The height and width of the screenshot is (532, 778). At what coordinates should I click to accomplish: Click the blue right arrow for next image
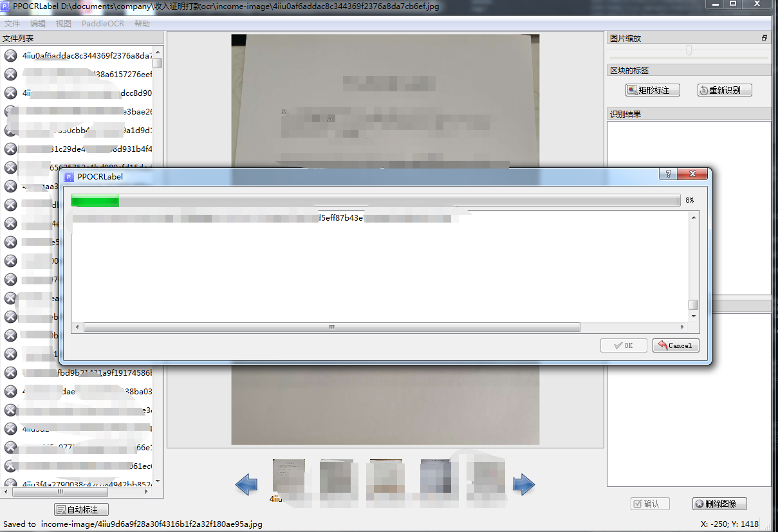pos(524,485)
